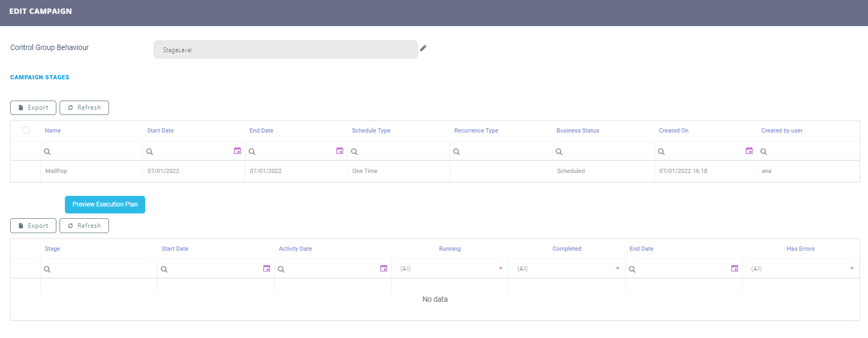
Task: Expand the Running filter dropdown
Action: pos(500,269)
